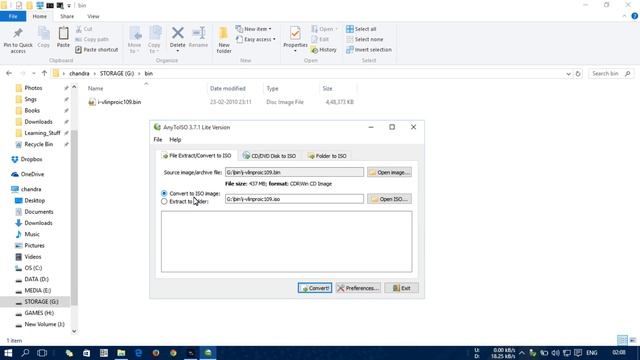Switch to Folder to ISO tab
Viewport: 640px width, 360px height.
coord(327,156)
